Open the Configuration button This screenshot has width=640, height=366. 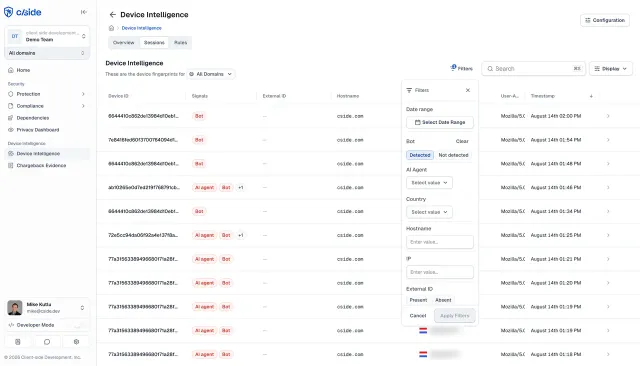605,20
